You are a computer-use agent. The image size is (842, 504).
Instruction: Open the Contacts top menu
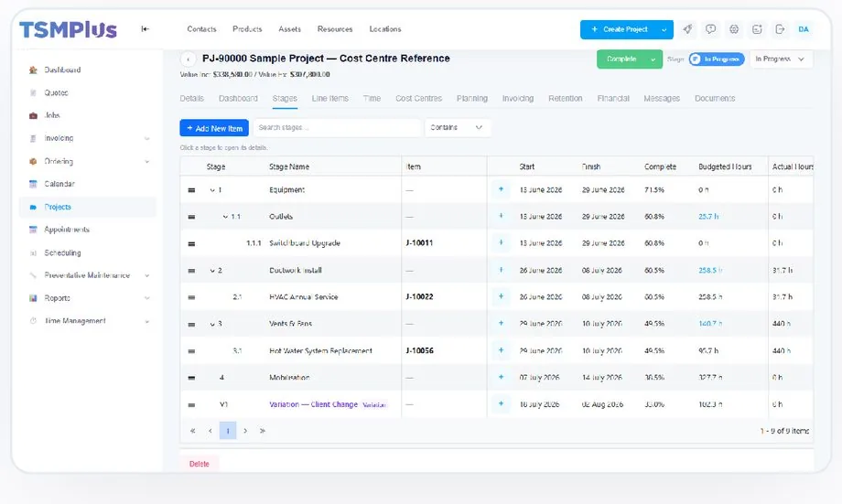click(x=201, y=29)
